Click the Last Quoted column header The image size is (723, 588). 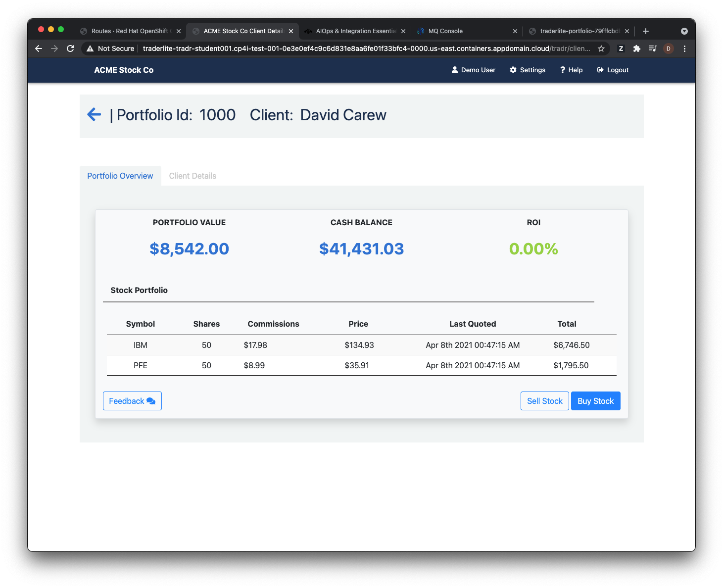click(473, 324)
